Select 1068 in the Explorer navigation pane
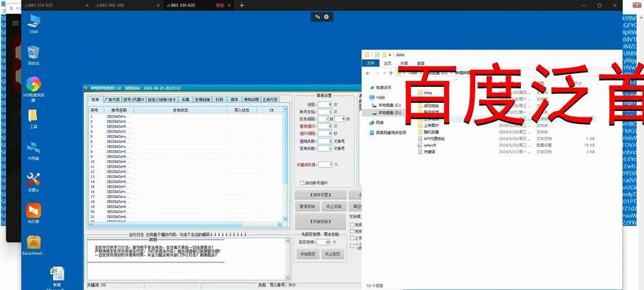 [x=377, y=98]
